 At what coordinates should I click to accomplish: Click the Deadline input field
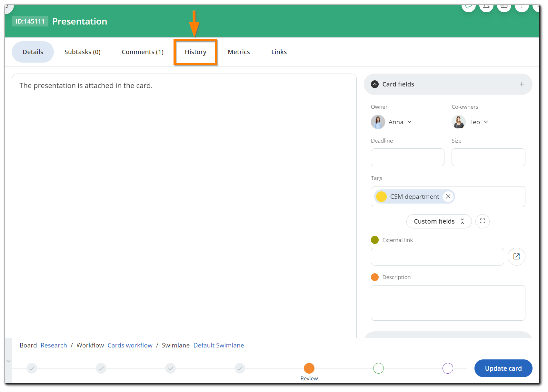[x=407, y=157]
